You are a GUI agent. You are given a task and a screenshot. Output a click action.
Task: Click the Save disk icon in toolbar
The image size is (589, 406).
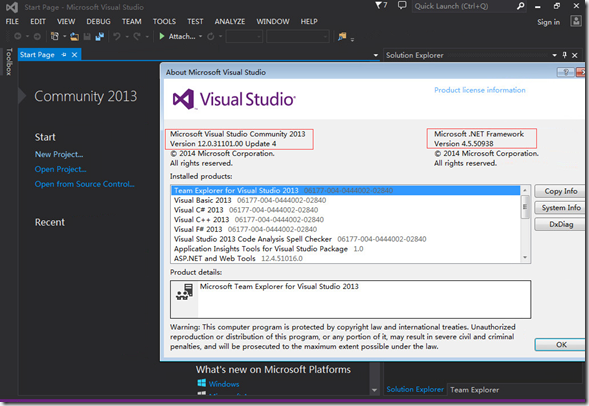coord(87,36)
